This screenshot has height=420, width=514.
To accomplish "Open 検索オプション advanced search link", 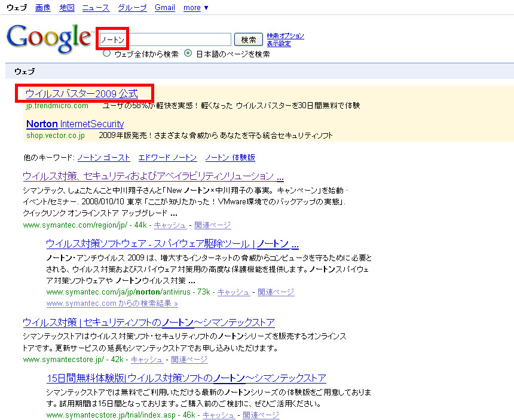I will (285, 36).
